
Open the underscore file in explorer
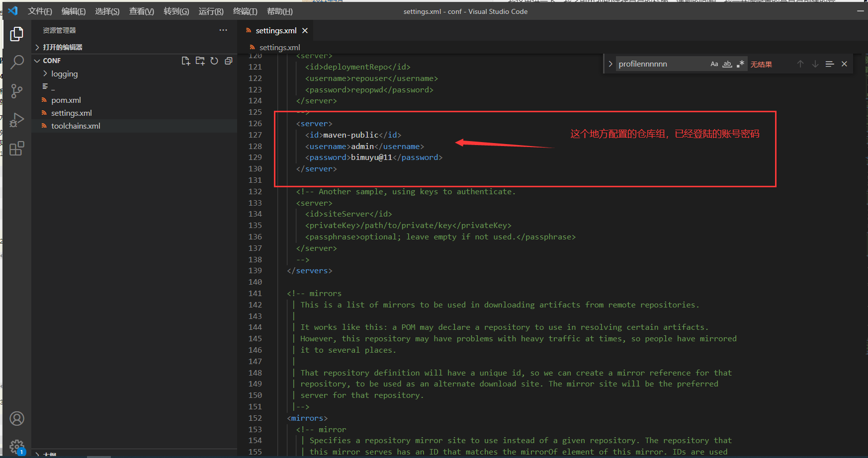[x=53, y=87]
